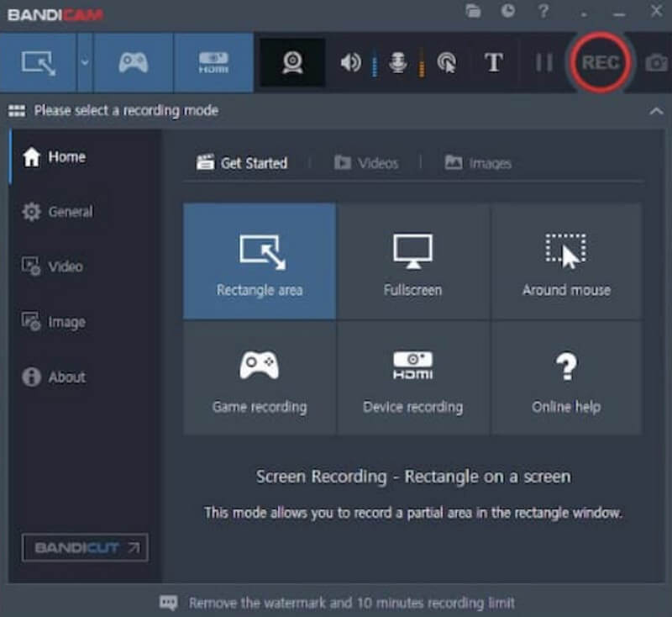This screenshot has width=672, height=617.
Task: Open Game recording mode from the toolbar
Action: (x=131, y=62)
